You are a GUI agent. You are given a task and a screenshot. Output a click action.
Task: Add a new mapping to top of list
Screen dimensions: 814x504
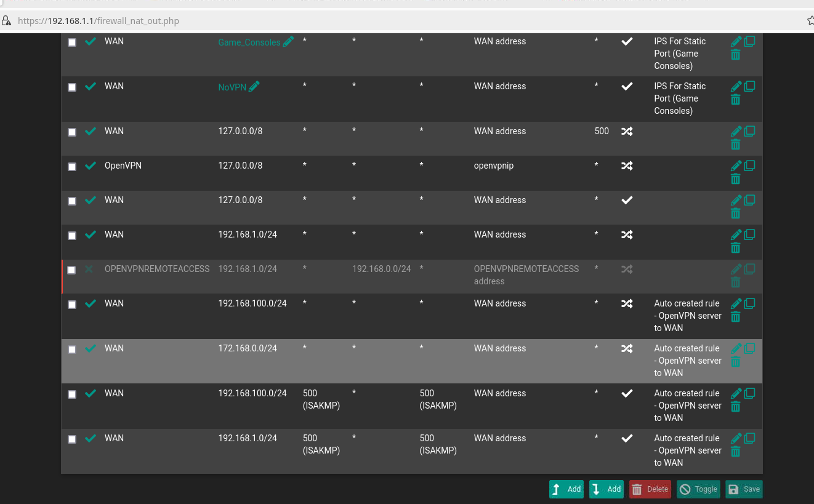tap(566, 489)
